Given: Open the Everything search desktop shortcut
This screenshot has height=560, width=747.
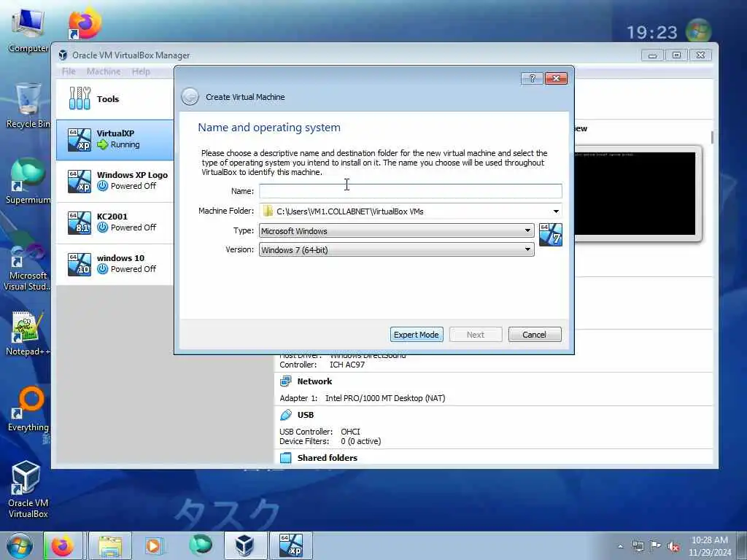Looking at the screenshot, I should click(28, 410).
